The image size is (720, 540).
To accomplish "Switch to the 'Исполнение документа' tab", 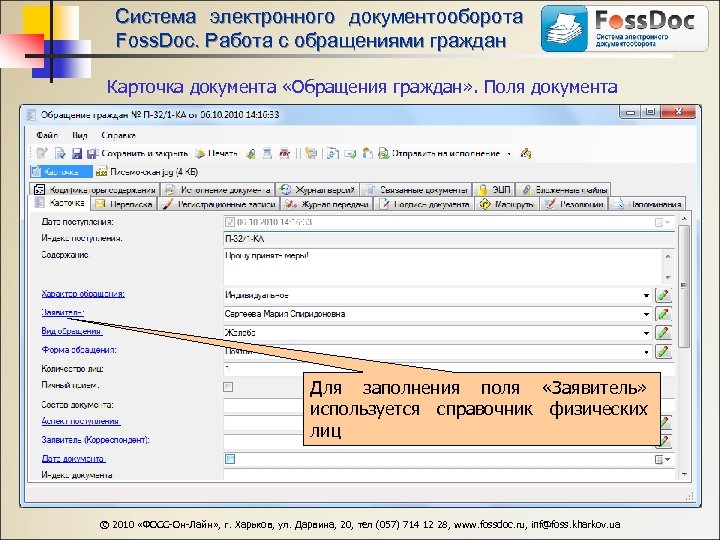I will (x=218, y=189).
